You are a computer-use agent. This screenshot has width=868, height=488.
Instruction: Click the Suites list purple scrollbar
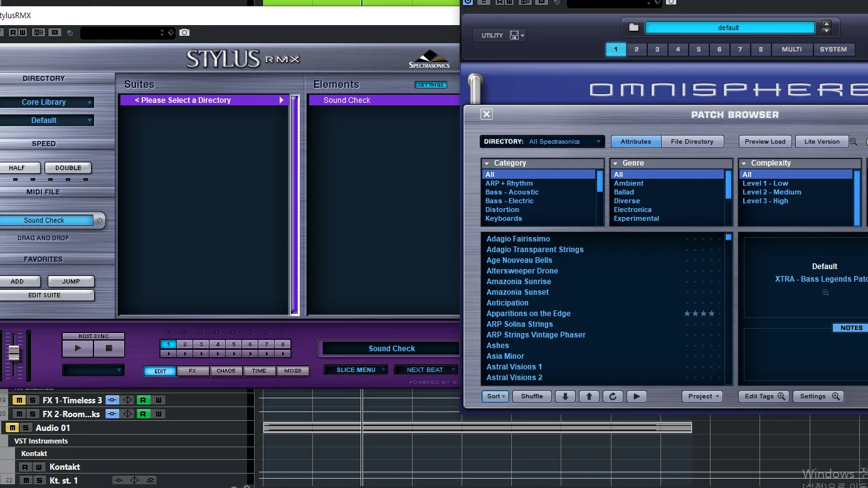[x=294, y=204]
